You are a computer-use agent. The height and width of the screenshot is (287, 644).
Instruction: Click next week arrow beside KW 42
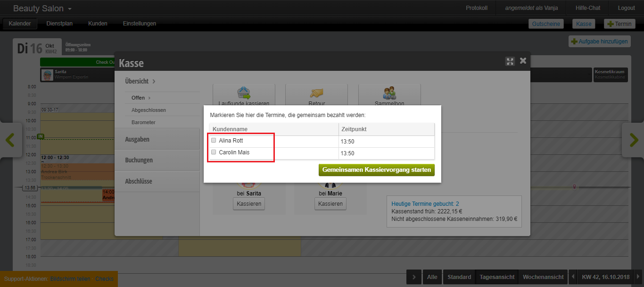pos(638,277)
